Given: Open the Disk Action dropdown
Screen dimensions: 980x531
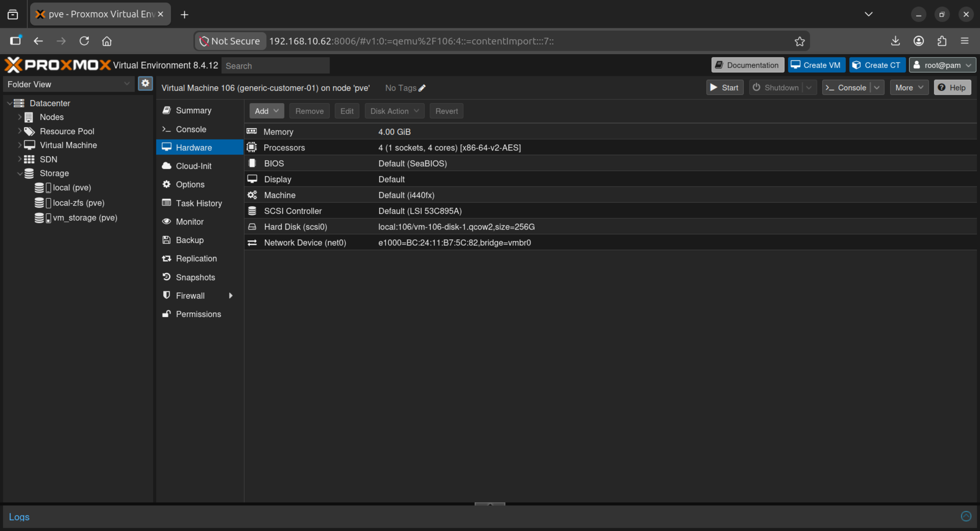Looking at the screenshot, I should pos(395,111).
